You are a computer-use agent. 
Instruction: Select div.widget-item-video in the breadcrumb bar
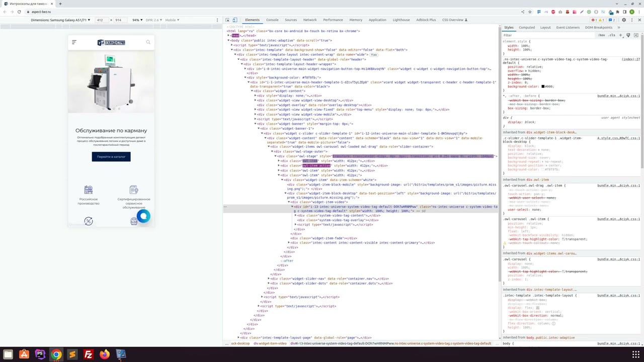[270, 343]
